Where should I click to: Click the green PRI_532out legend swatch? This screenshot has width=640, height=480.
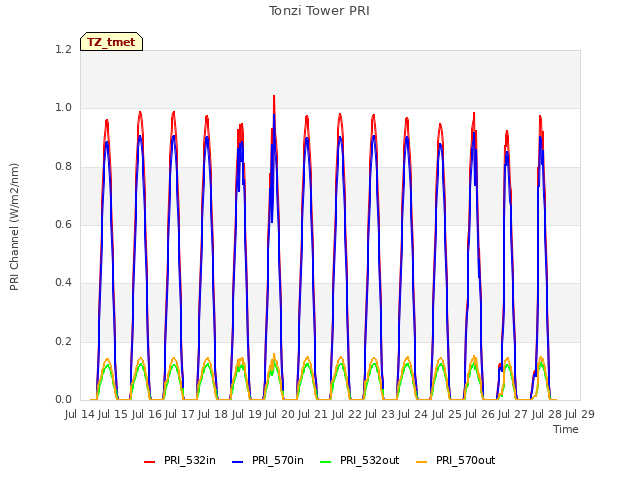pyautogui.click(x=326, y=462)
